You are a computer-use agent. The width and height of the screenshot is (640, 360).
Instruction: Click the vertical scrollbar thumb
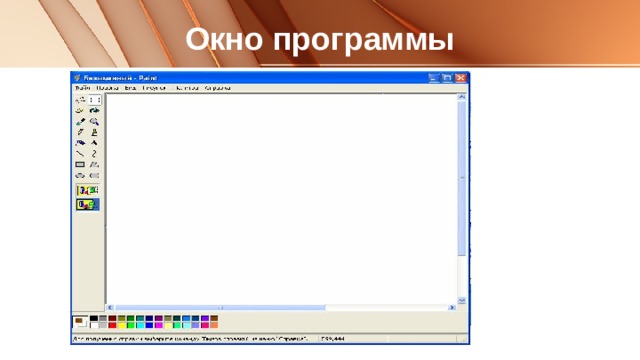(x=462, y=178)
